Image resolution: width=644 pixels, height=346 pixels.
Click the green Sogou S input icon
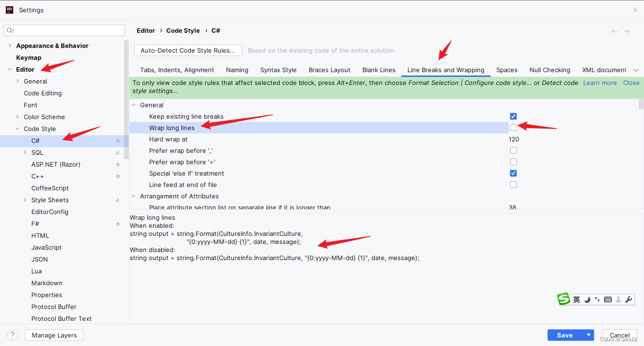point(564,299)
